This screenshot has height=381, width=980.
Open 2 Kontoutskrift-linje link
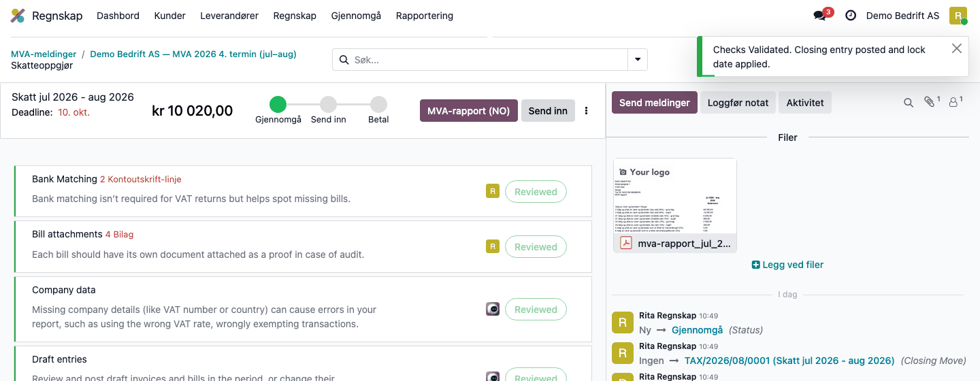pos(141,180)
